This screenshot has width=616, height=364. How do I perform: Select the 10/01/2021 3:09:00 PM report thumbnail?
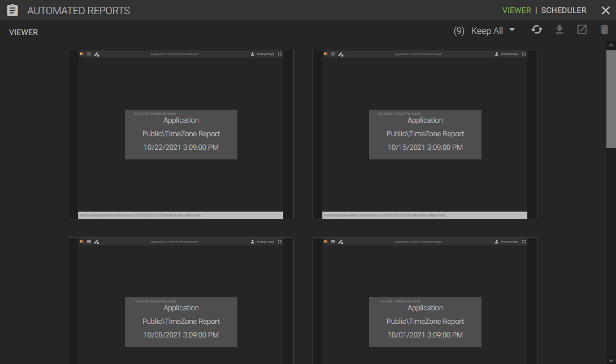pyautogui.click(x=424, y=301)
